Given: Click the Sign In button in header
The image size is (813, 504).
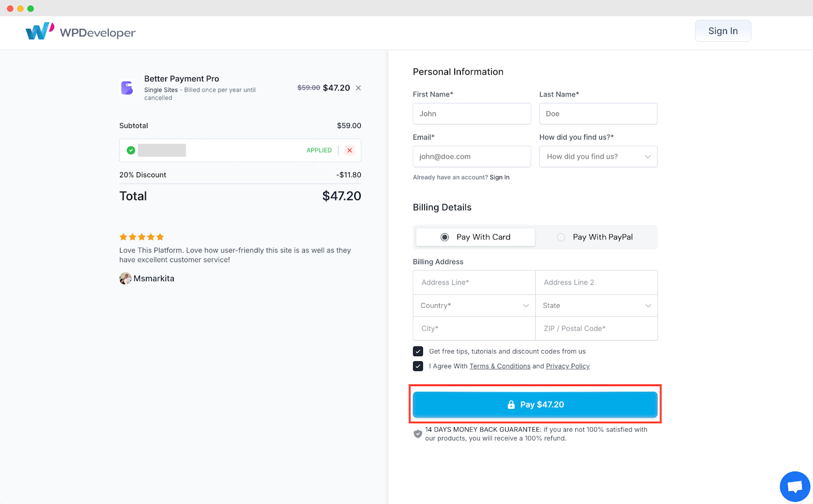Looking at the screenshot, I should point(723,31).
